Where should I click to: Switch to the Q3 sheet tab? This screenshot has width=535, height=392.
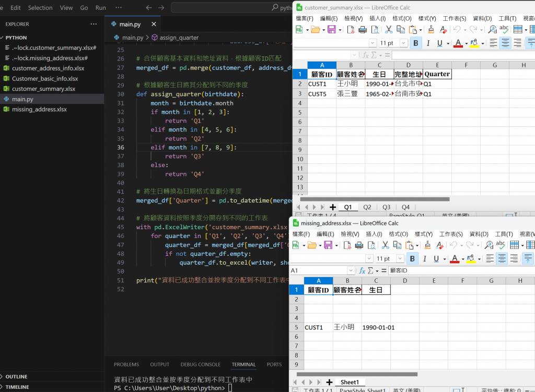[x=386, y=207]
